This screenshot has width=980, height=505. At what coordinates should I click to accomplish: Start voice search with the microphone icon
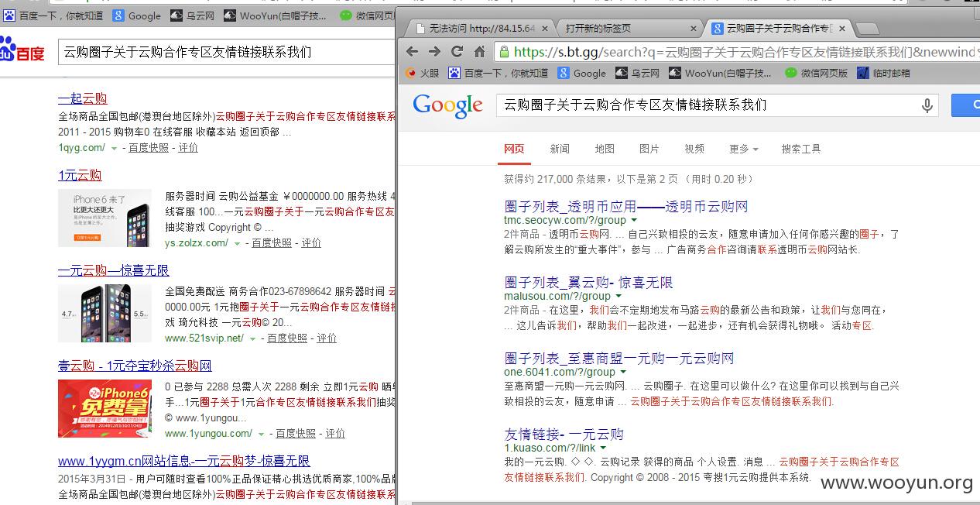coord(927,105)
